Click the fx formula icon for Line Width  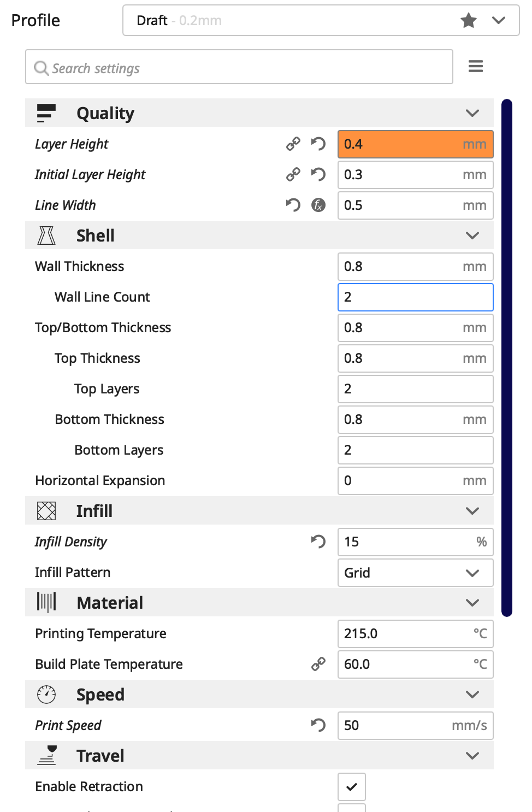click(x=318, y=205)
